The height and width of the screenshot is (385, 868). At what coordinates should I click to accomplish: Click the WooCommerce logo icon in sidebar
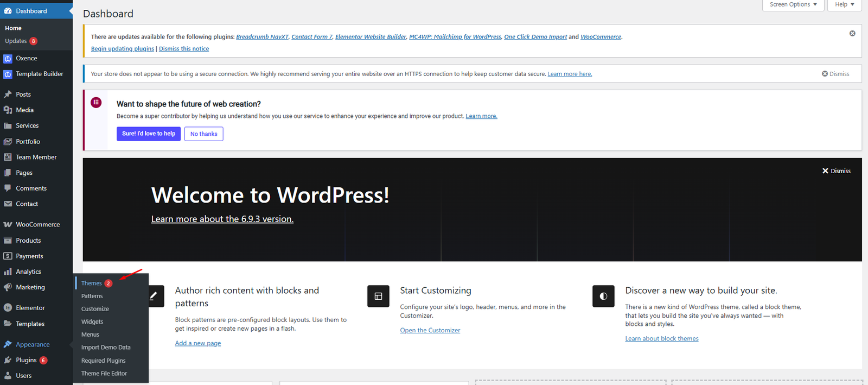pos(8,225)
